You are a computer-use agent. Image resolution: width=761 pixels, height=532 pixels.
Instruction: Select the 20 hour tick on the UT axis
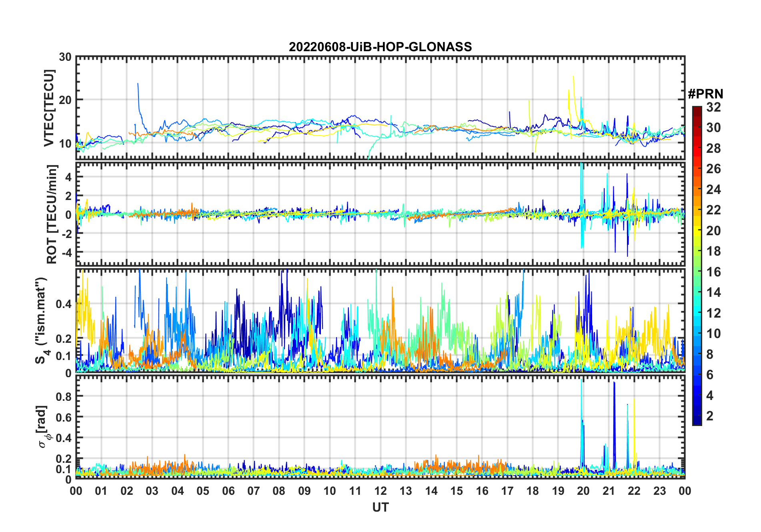[x=583, y=491]
